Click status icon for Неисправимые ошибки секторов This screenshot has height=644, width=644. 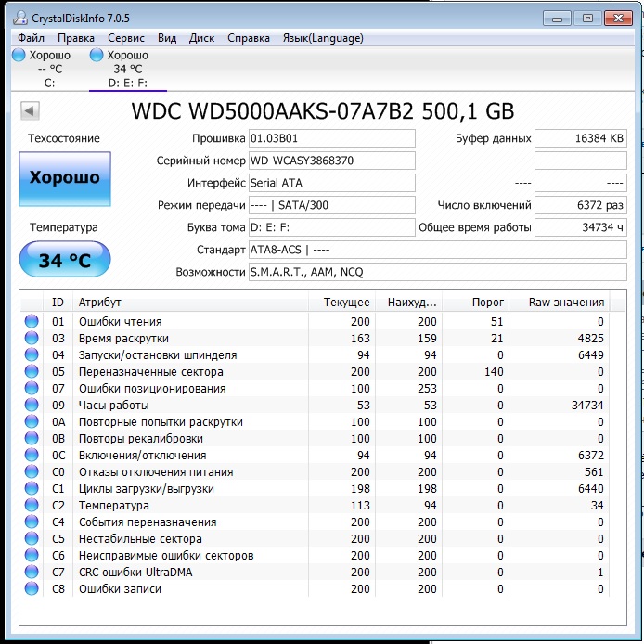(x=32, y=555)
